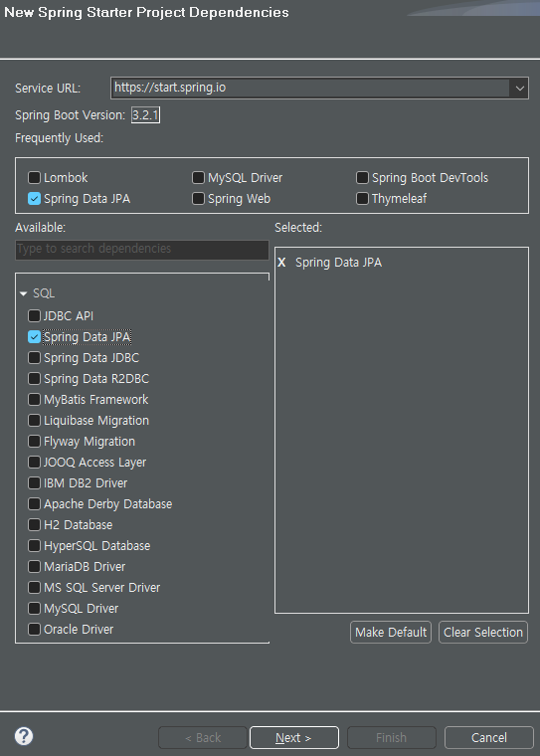The image size is (540, 756).
Task: Check IBM DB2 Driver
Action: (34, 482)
